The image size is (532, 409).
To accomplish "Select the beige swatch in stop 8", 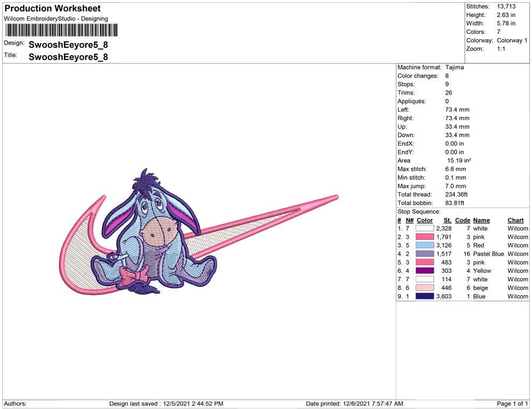I will pos(425,288).
